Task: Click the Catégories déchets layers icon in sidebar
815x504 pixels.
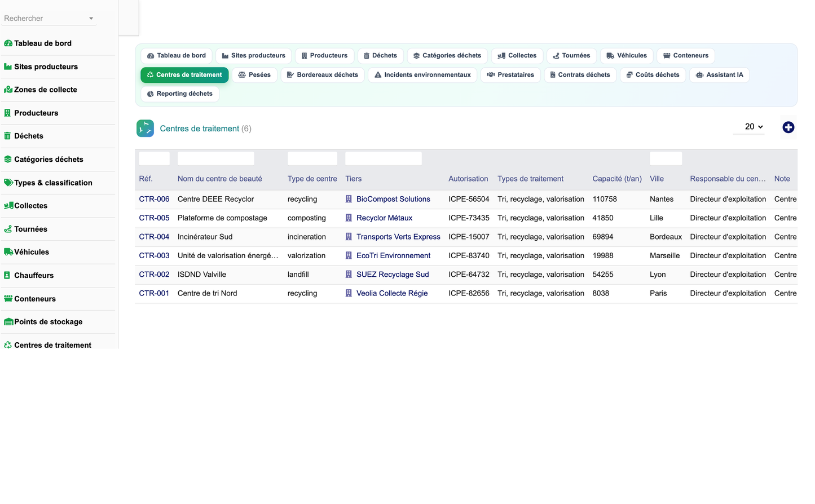Action: [x=8, y=159]
